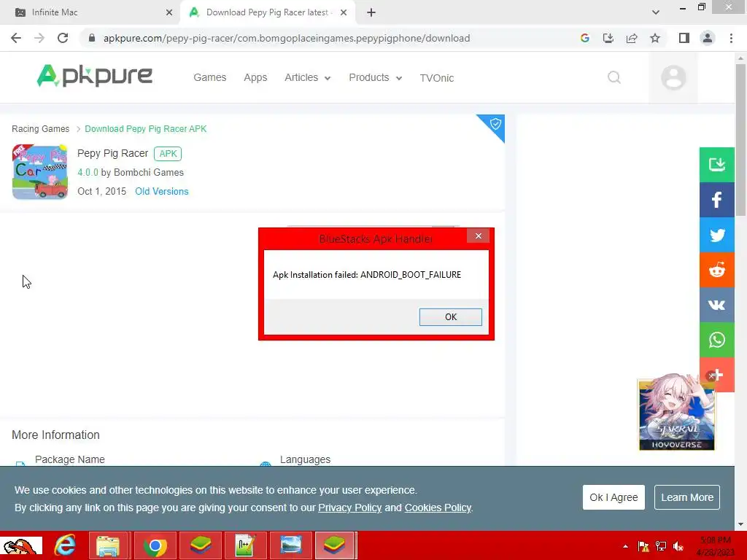
Task: Click the install app icon in address bar
Action: tap(608, 38)
